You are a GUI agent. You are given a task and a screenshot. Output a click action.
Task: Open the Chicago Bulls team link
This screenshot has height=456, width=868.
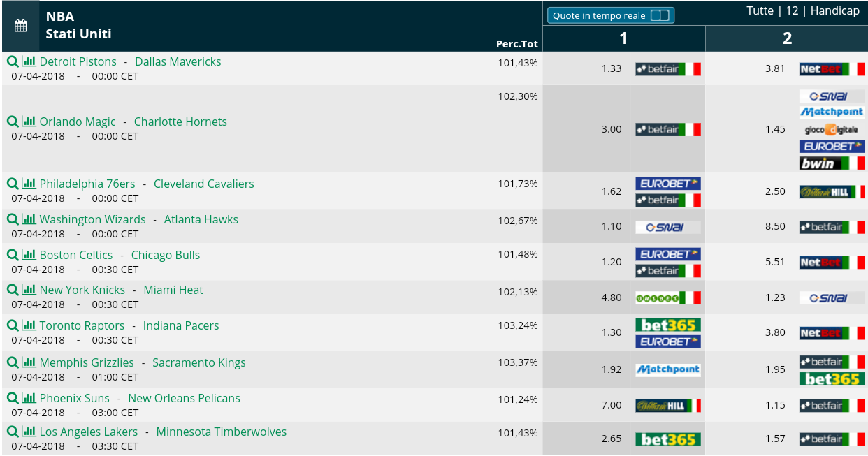[x=166, y=255]
